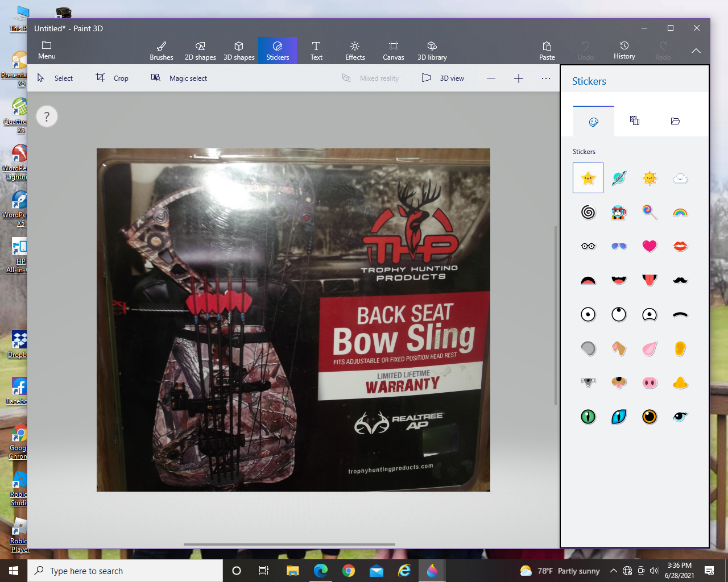Choose the planet sticker
The width and height of the screenshot is (728, 582).
pos(619,178)
